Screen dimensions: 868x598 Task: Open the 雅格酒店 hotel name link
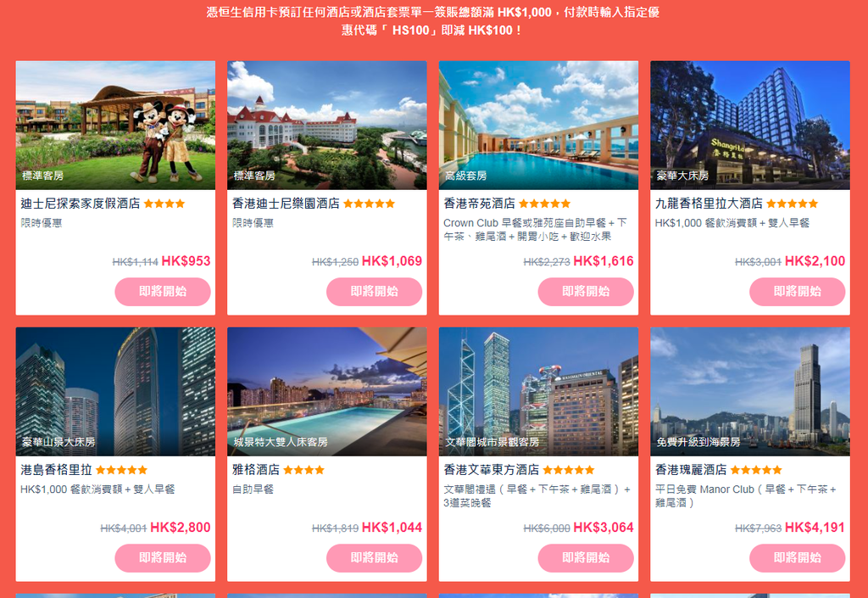256,470
